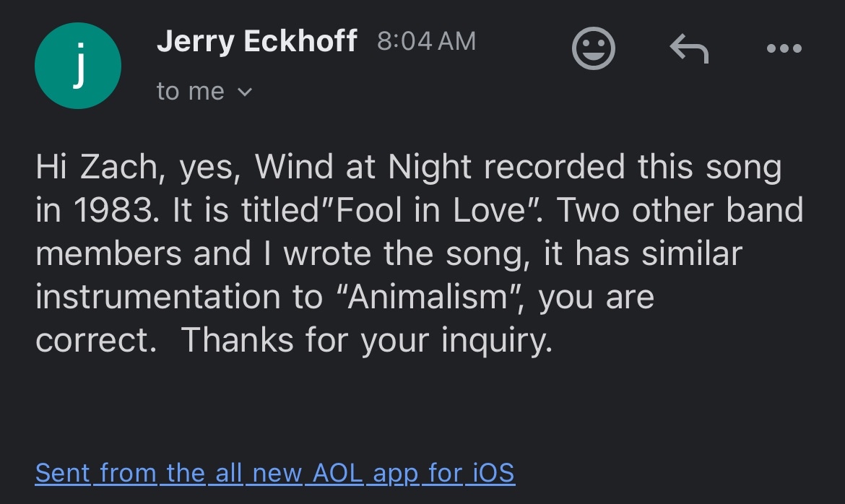Tap the word "members" in the body
The width and height of the screenshot is (845, 504).
point(108,253)
